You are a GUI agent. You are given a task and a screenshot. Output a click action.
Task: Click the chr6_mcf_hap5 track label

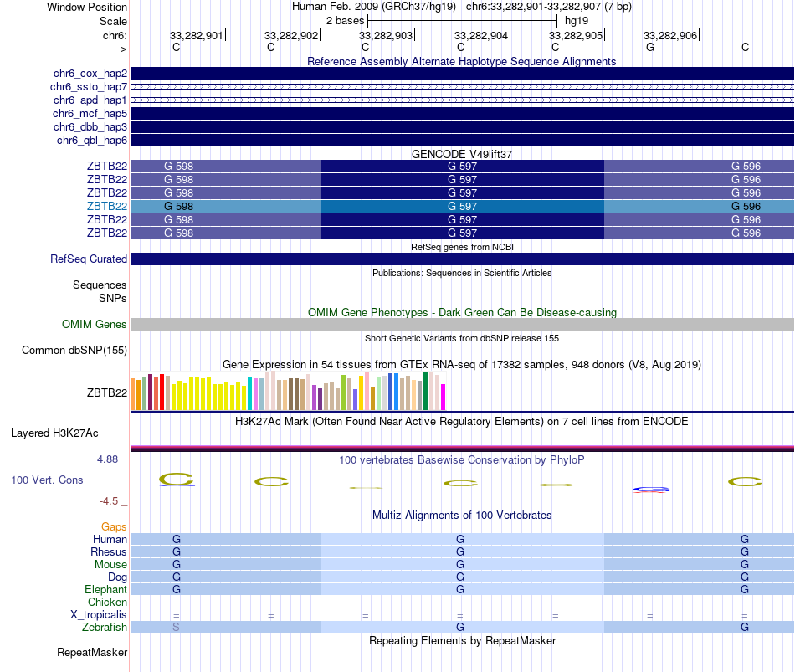[90, 114]
